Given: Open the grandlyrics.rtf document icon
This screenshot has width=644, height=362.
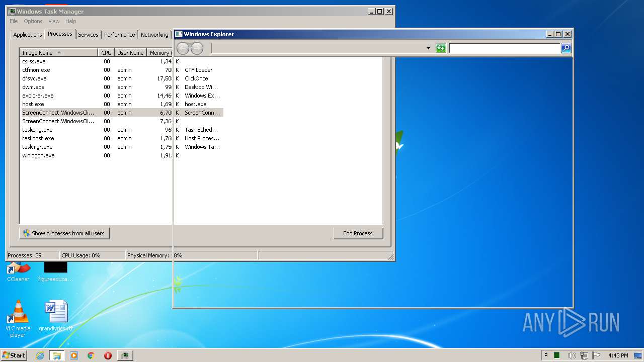Looking at the screenshot, I should point(56,316).
